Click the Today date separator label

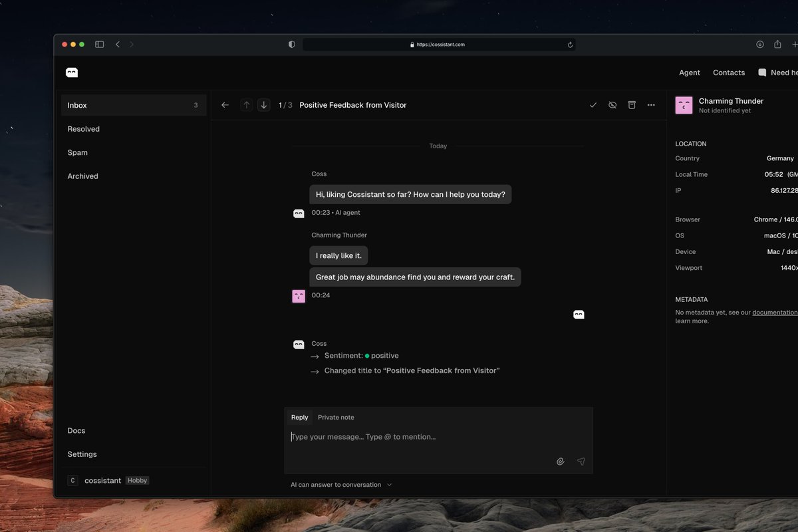pos(438,146)
